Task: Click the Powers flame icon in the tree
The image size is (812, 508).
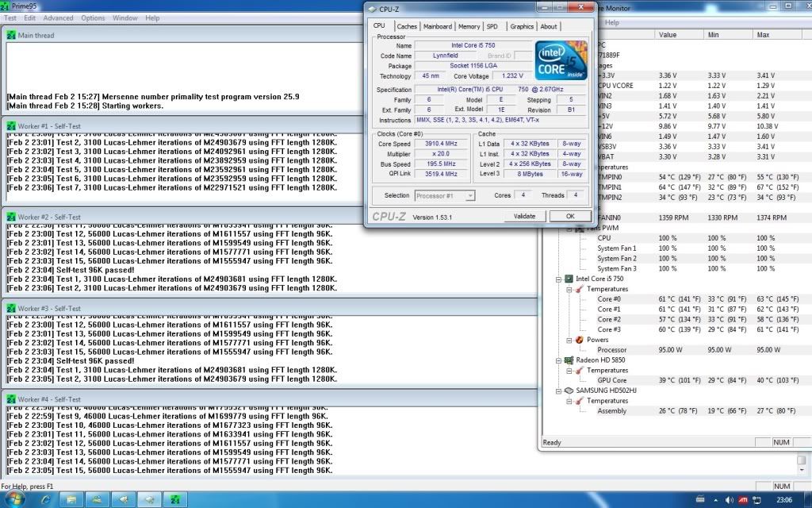Action: [x=580, y=340]
